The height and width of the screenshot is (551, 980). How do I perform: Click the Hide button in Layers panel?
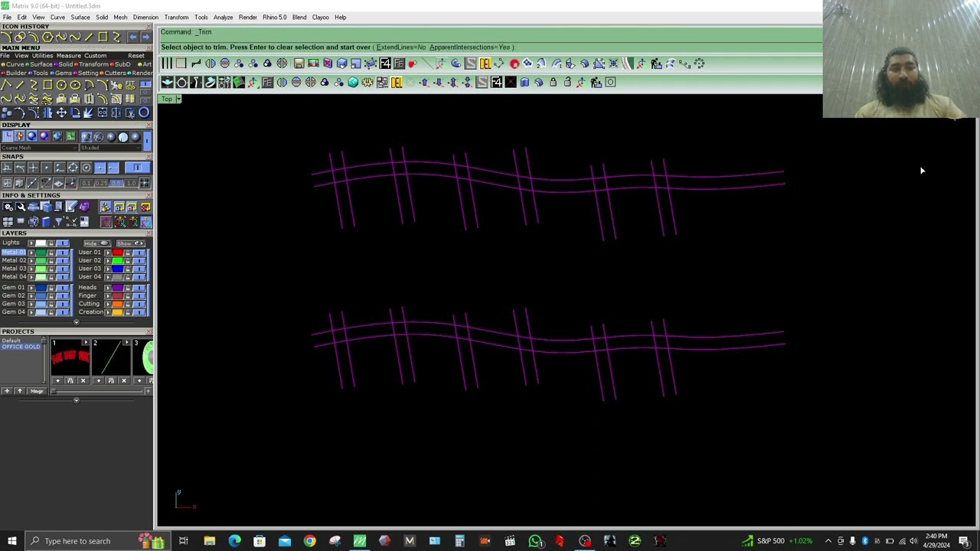coord(97,243)
